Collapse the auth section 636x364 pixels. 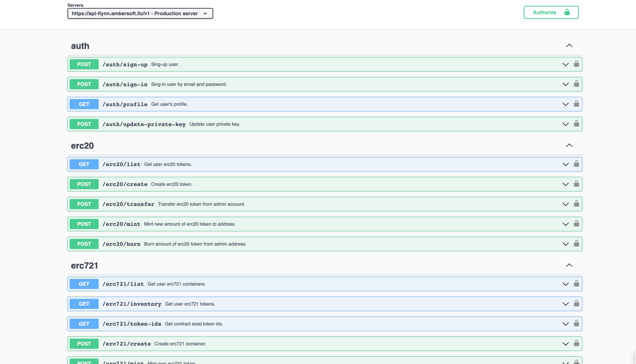click(x=569, y=45)
